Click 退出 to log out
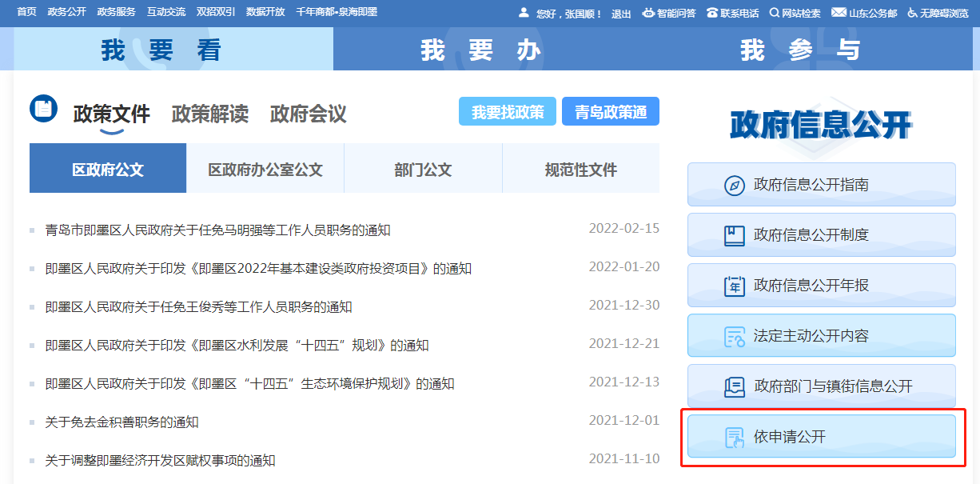 click(x=621, y=14)
